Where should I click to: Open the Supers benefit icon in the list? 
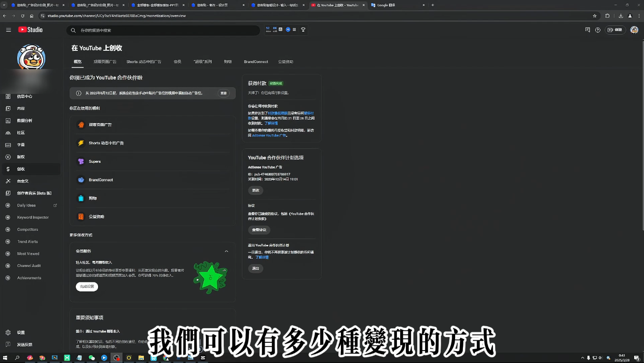click(x=81, y=161)
